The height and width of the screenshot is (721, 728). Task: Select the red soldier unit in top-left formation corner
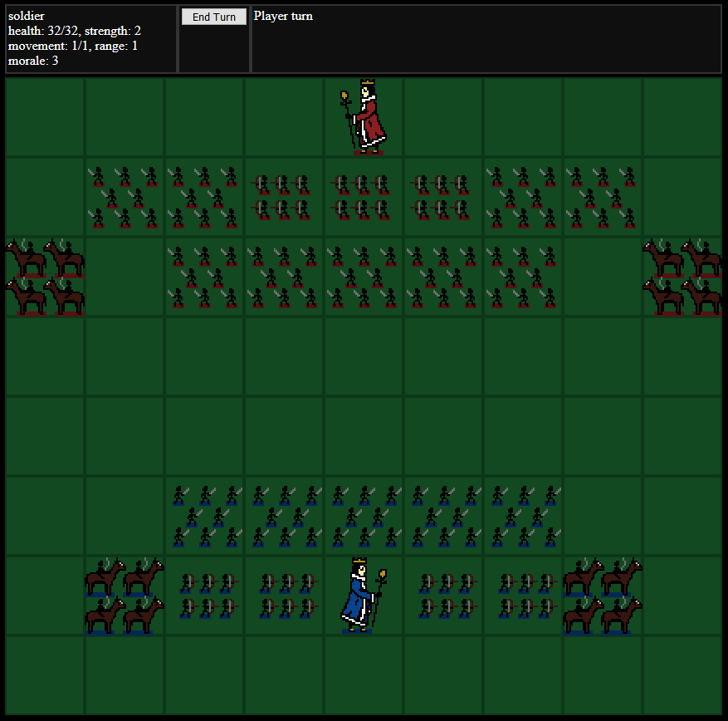coord(125,197)
